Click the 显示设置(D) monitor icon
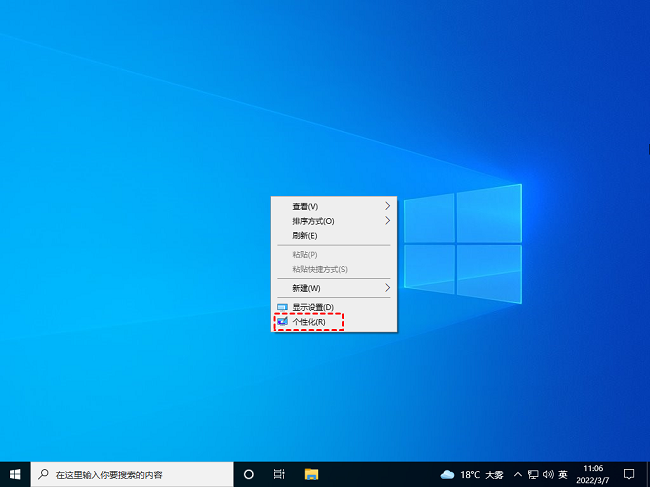The width and height of the screenshot is (650, 487). point(282,307)
